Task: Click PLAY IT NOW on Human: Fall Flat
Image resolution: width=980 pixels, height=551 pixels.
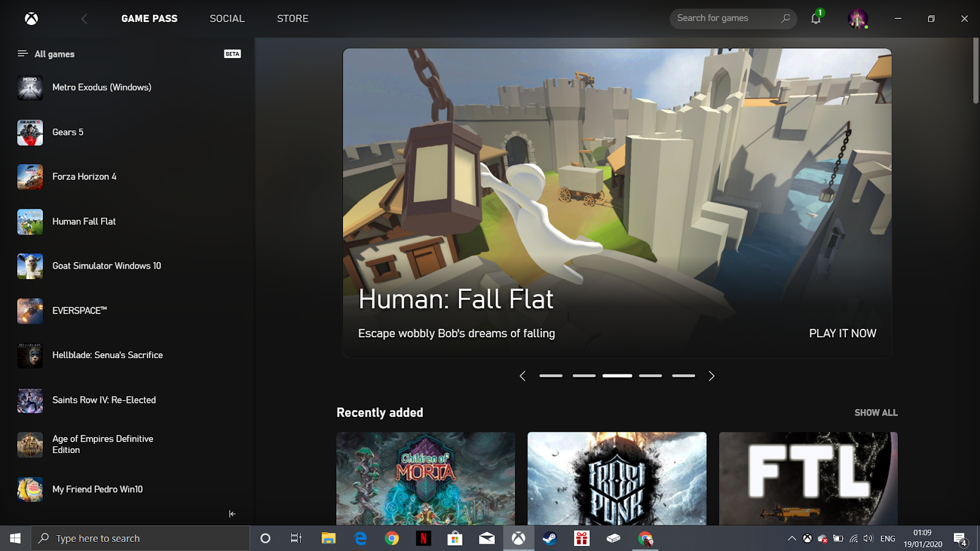Action: coord(843,333)
